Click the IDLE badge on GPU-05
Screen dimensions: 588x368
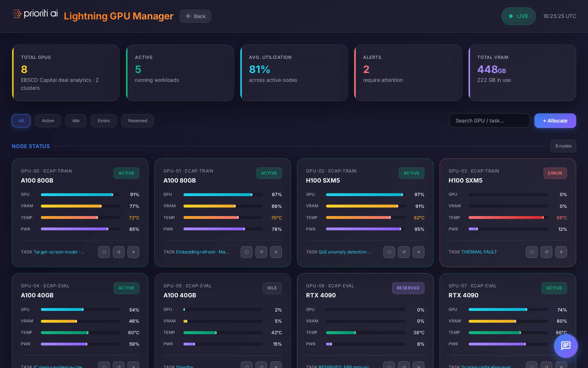coord(272,288)
